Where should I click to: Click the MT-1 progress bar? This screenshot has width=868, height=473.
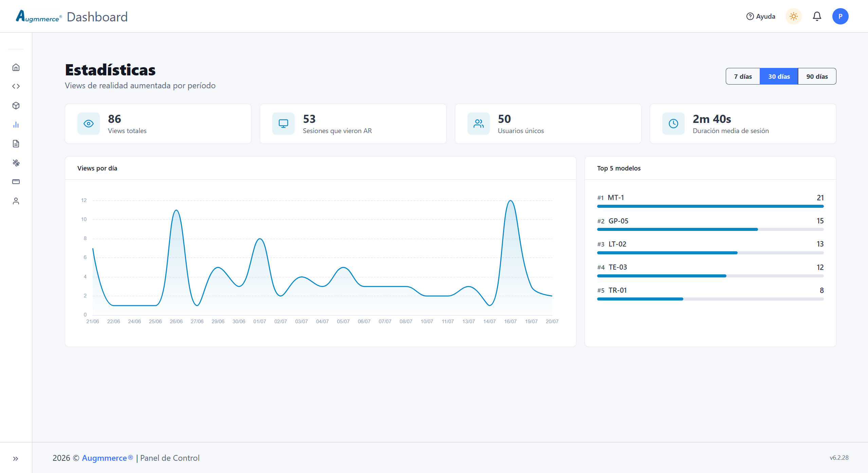(710, 206)
